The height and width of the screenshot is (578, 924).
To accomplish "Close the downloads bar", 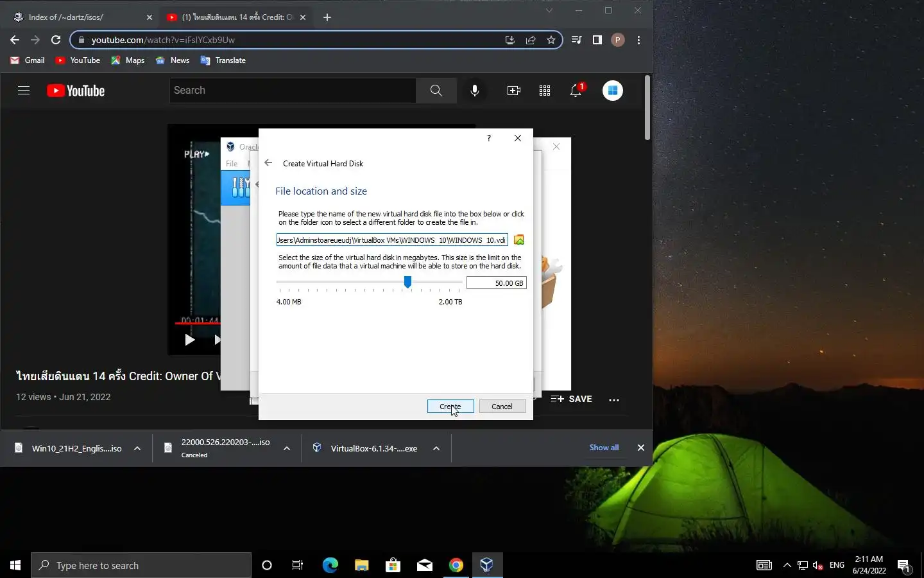I will 641,448.
